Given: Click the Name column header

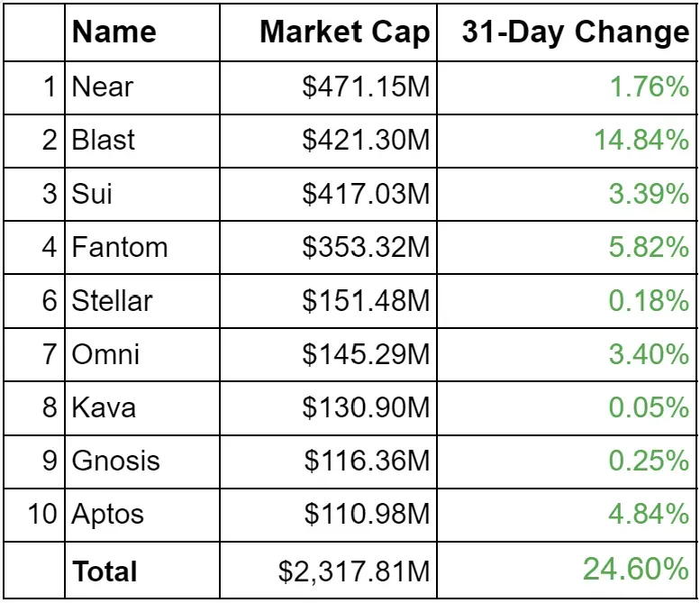Looking at the screenshot, I should point(114,32).
